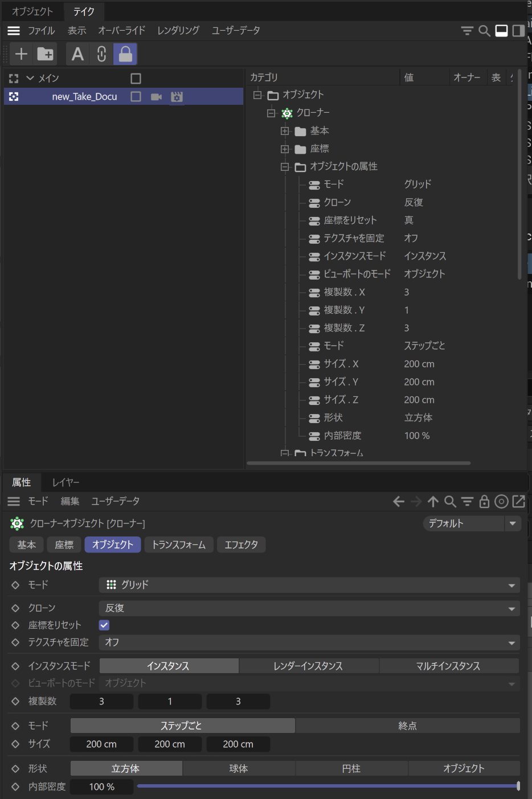This screenshot has height=799, width=532.
Task: Click the Take Manager filter icon
Action: point(467,31)
